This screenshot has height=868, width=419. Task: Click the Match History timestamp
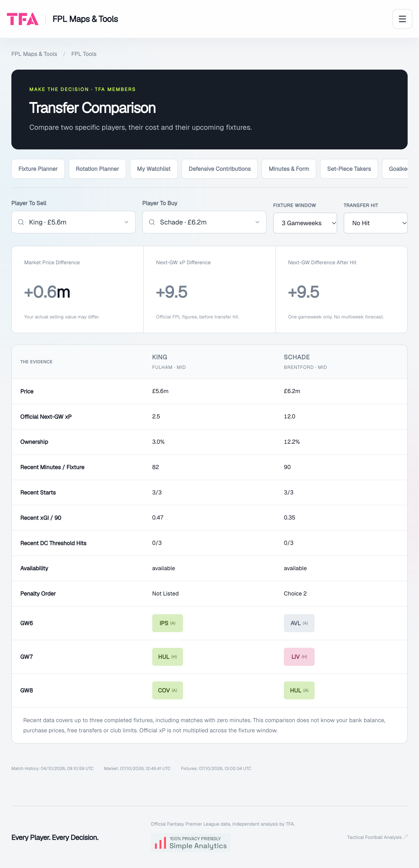pos(53,769)
